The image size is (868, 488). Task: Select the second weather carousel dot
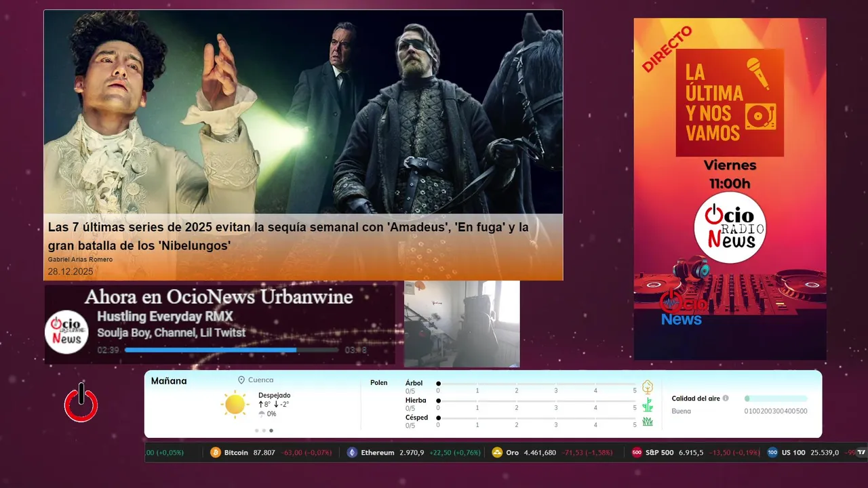tap(264, 430)
